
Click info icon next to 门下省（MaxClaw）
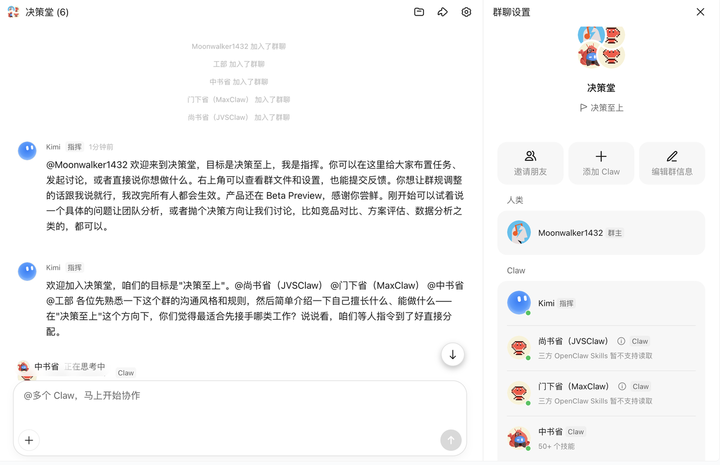click(x=622, y=387)
